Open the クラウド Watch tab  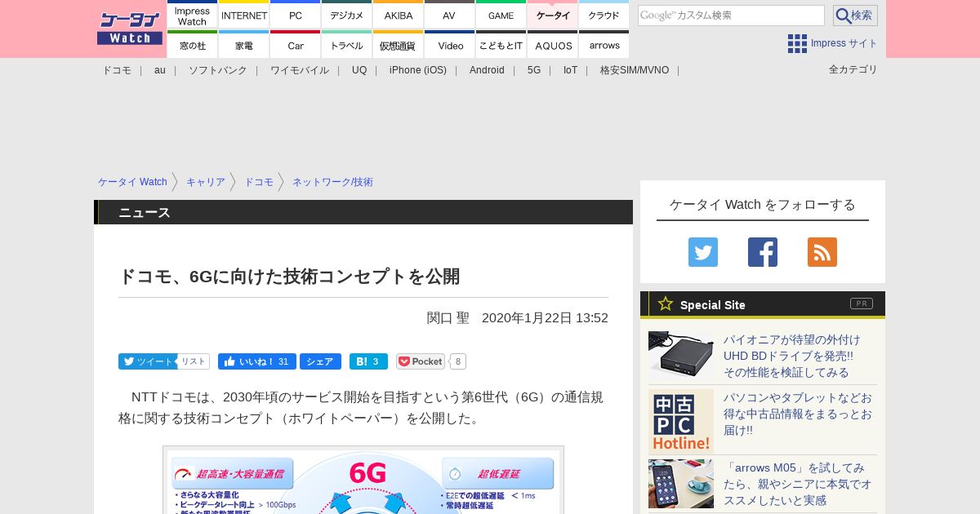(x=604, y=16)
